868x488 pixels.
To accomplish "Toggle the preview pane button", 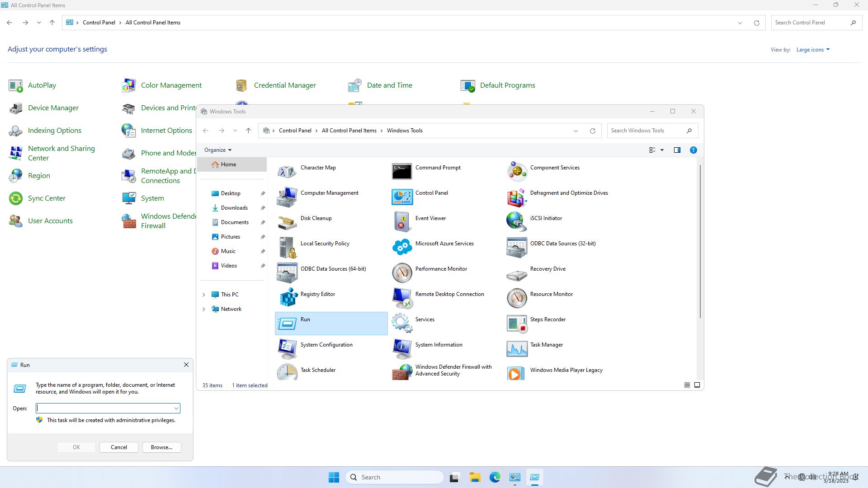I will pyautogui.click(x=677, y=150).
